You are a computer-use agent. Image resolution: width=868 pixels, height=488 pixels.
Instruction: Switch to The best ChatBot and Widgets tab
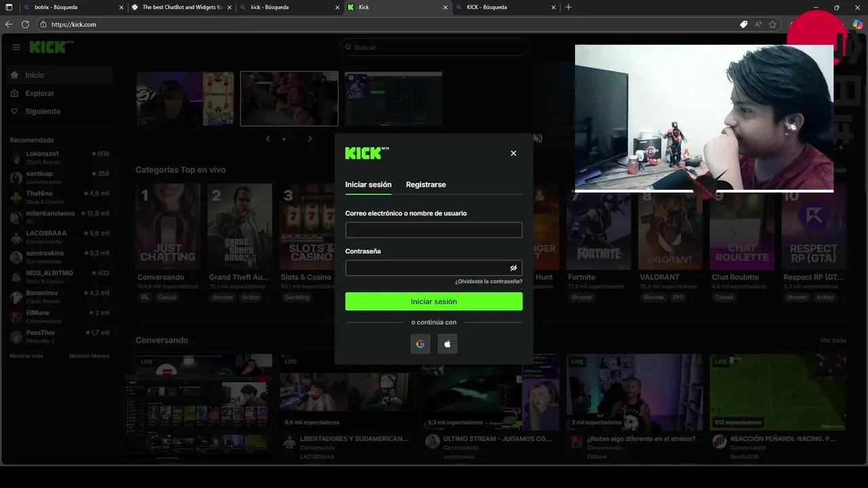(181, 7)
